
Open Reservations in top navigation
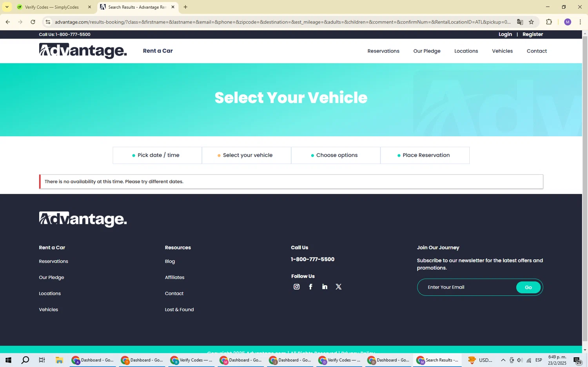383,51
